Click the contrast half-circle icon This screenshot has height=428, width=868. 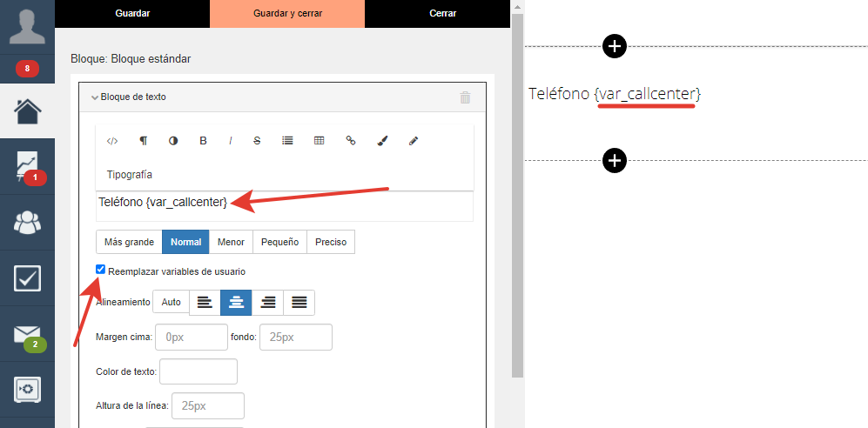(x=173, y=141)
